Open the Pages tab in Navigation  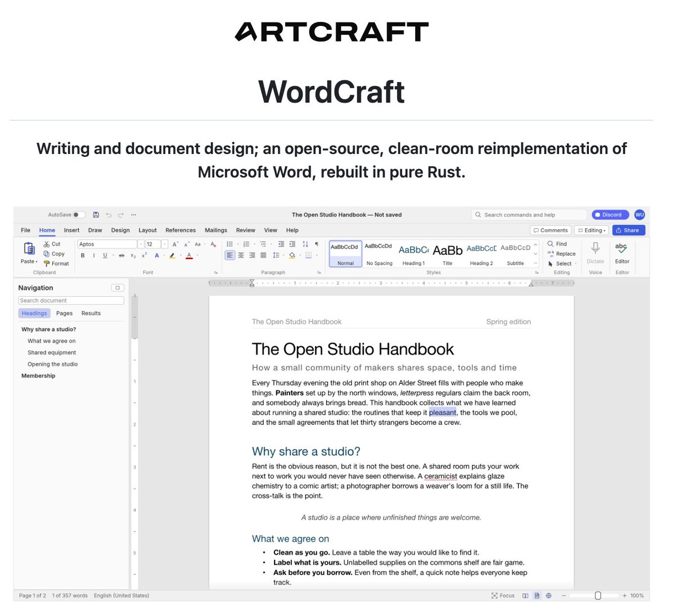64,314
